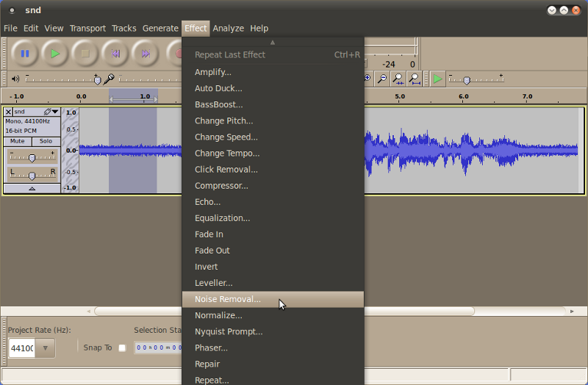Choose Compressor... effect
The image size is (588, 385).
pos(273,186)
